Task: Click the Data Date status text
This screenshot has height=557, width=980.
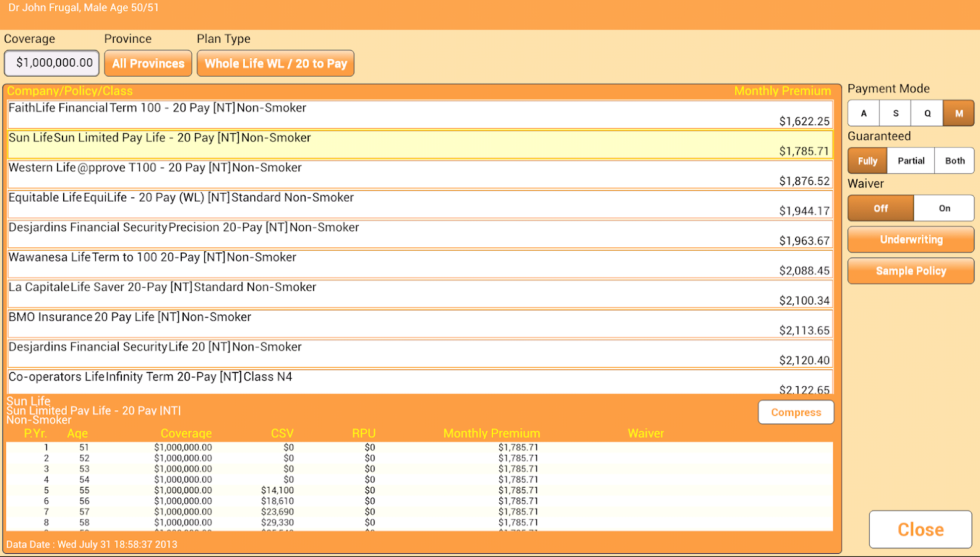Action: [92, 545]
